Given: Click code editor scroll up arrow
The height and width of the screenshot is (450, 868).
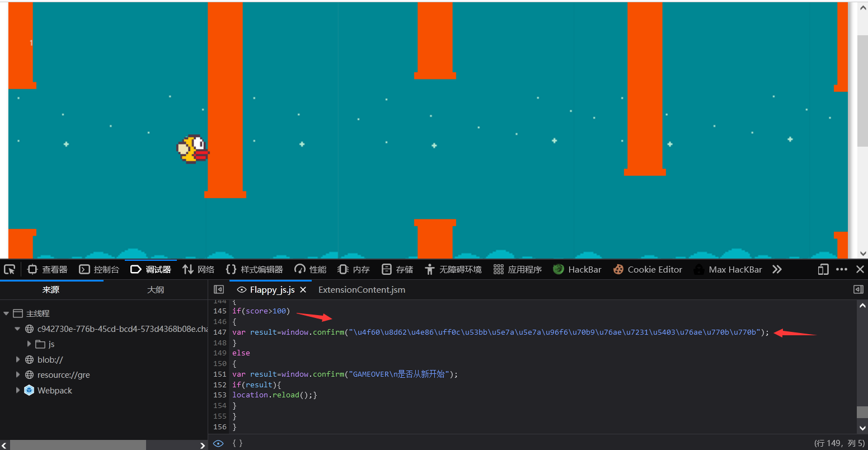Looking at the screenshot, I should coord(862,306).
